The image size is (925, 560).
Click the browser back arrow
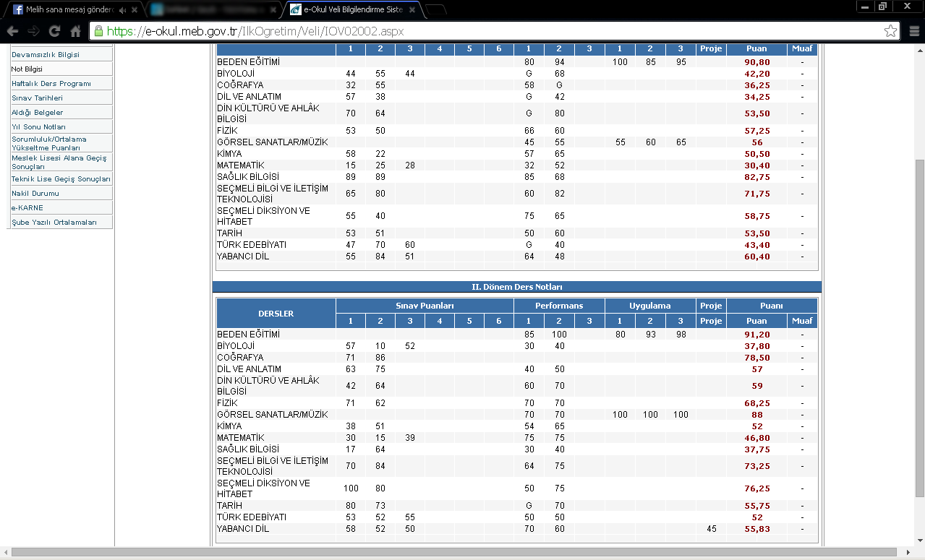12,31
